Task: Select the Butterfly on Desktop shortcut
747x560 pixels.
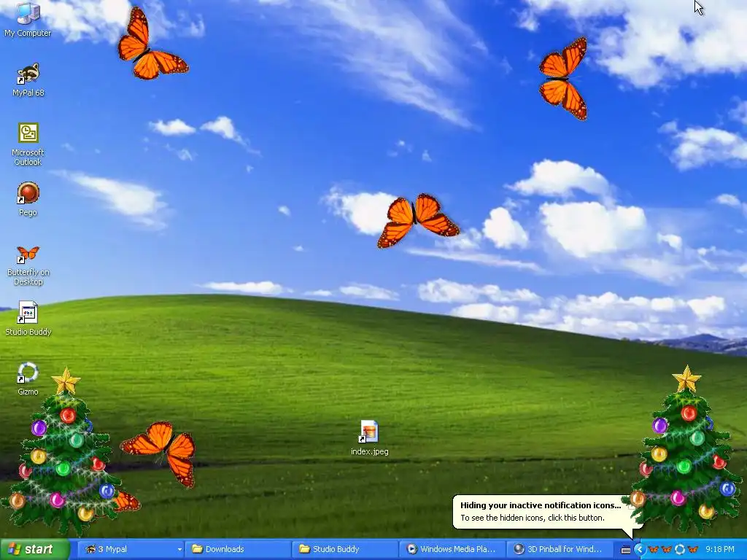Action: point(28,265)
